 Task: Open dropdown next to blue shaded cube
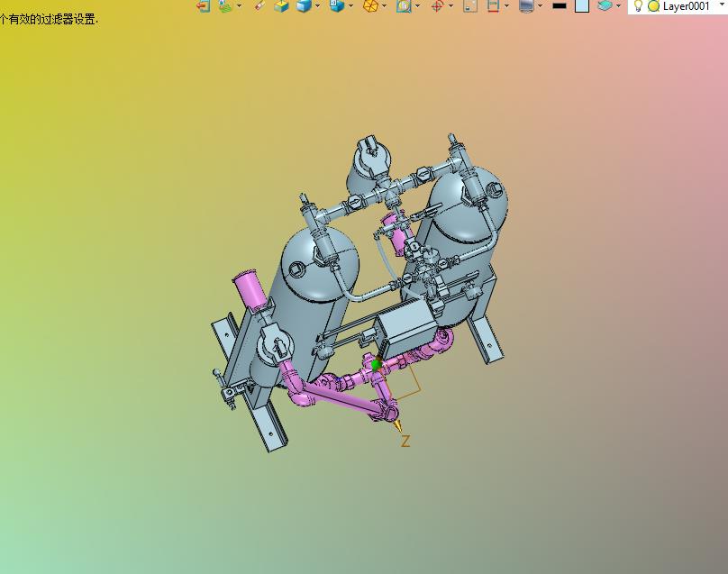tap(318, 5)
